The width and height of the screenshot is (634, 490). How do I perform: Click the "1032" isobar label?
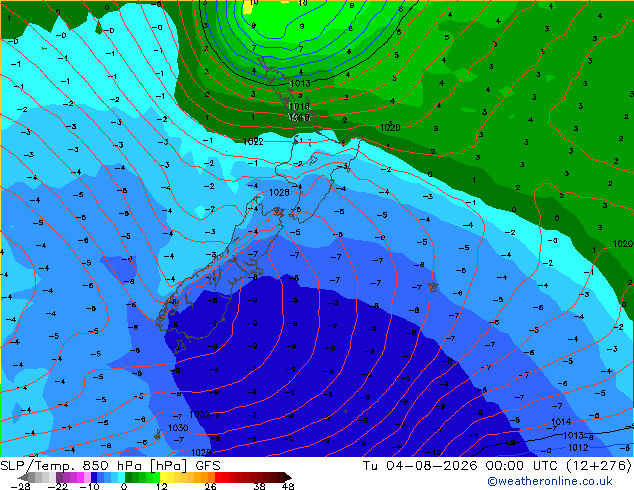tap(199, 415)
